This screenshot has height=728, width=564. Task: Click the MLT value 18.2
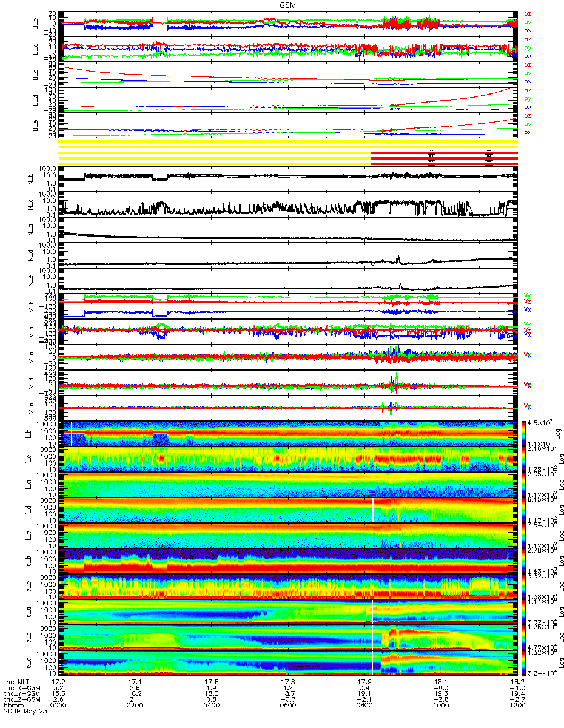click(x=517, y=682)
